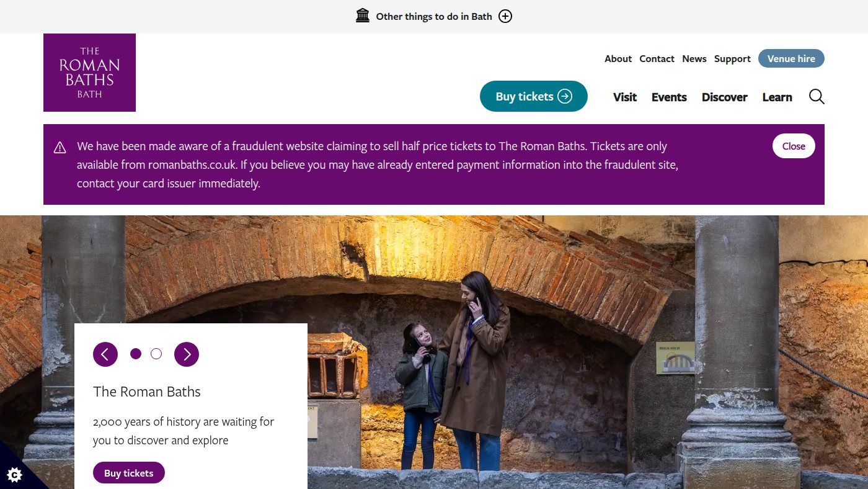This screenshot has height=489, width=868.
Task: Click the "The Roman Baths" slide heading
Action: (x=147, y=392)
